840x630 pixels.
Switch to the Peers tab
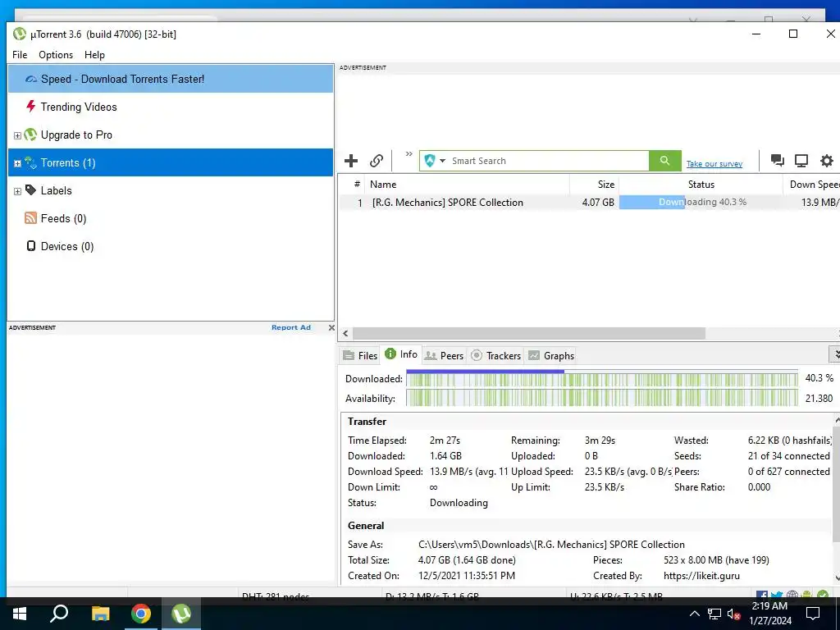444,356
